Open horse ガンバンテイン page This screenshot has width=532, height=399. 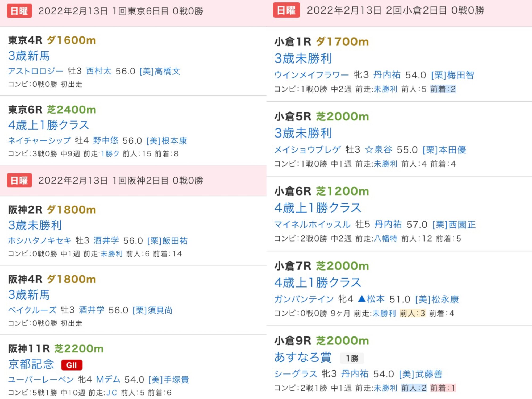[x=304, y=299]
